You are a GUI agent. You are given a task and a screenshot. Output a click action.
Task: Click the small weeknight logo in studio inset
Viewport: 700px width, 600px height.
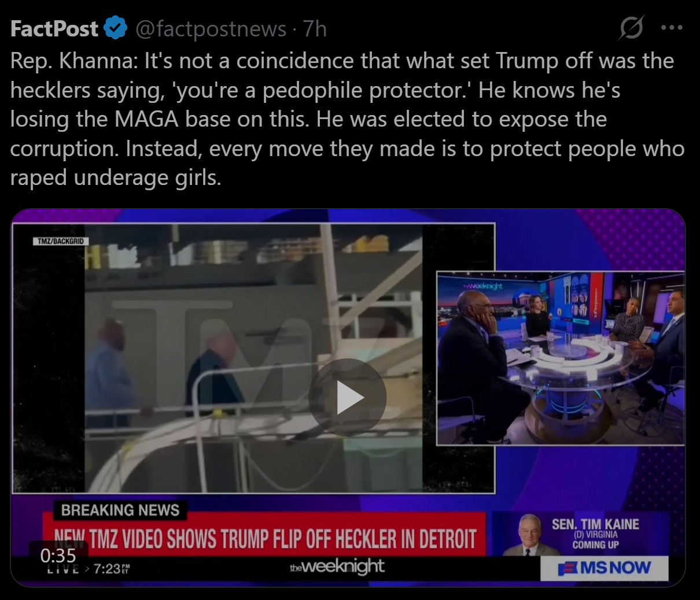click(x=483, y=286)
